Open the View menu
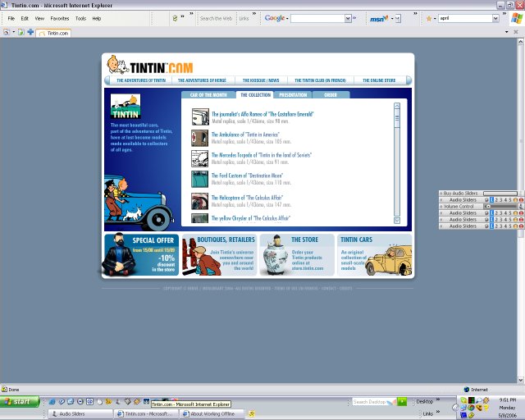Viewport: 525px width, 420px height. click(x=39, y=18)
